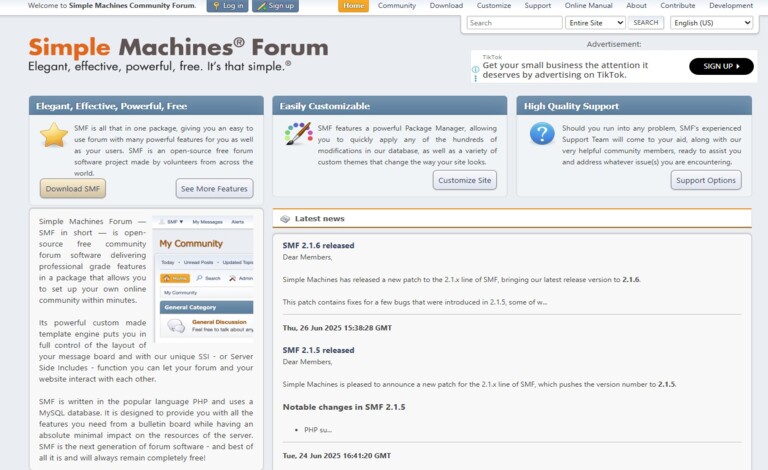Focus the Search text field

click(x=513, y=22)
